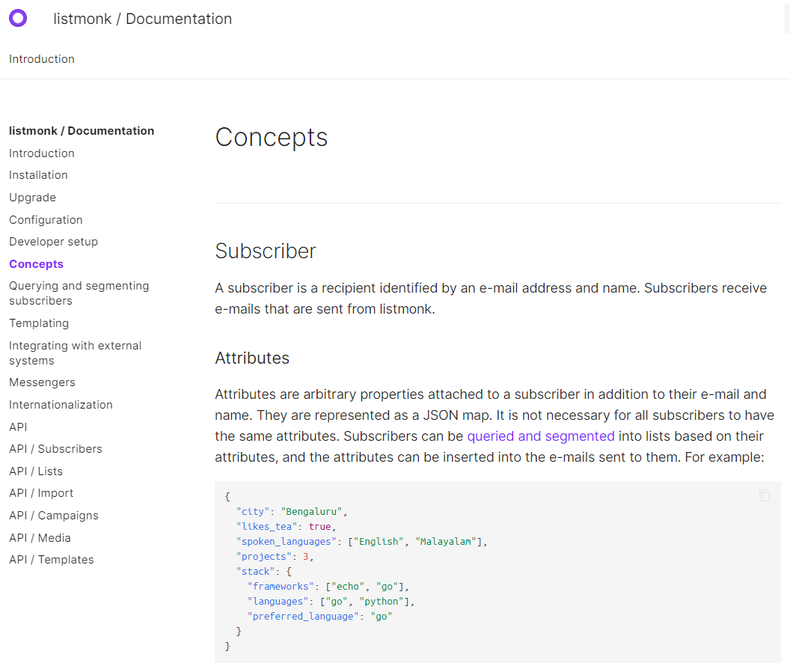
Task: View the Templating documentation
Action: click(x=39, y=323)
